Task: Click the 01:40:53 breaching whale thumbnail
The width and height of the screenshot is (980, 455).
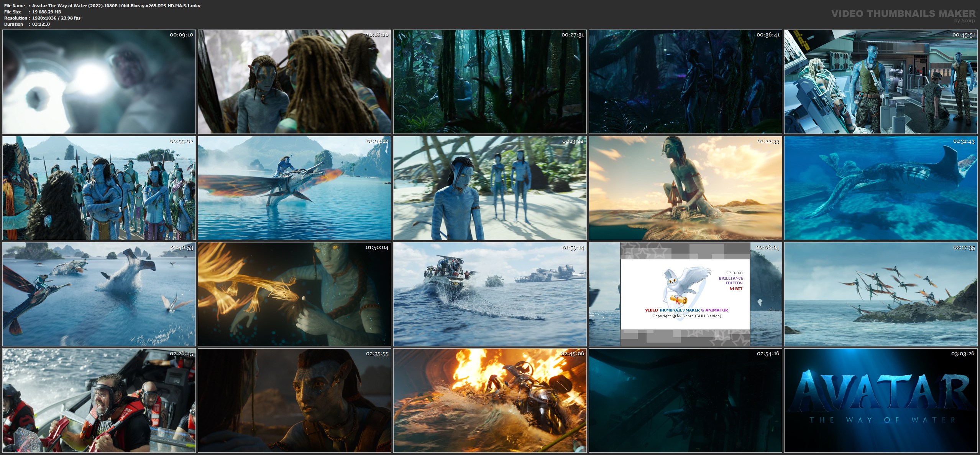Action: click(x=99, y=294)
